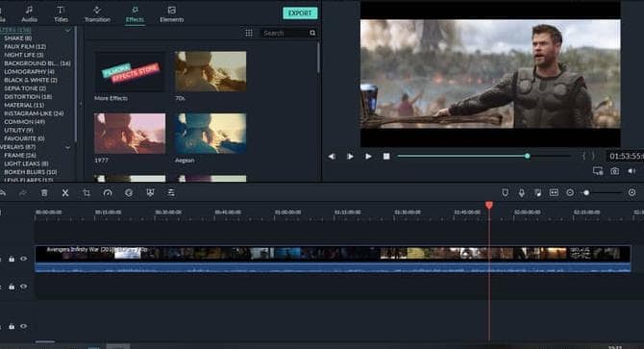The image size is (644, 349).
Task: Select the COMMON (49) category
Action: pos(24,122)
